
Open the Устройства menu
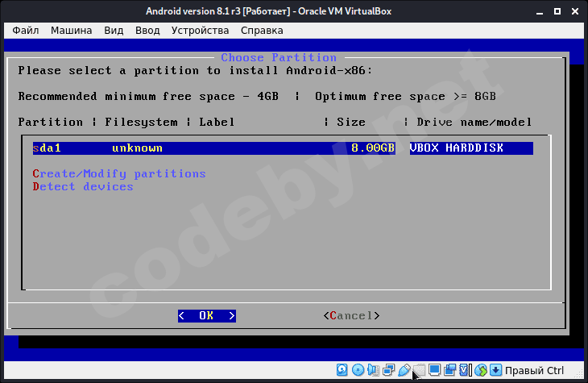(x=200, y=30)
